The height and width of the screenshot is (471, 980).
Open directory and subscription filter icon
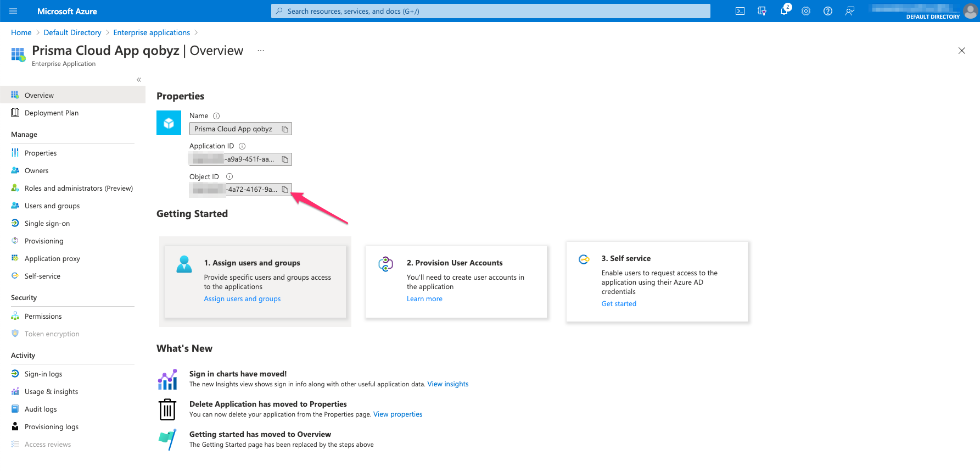(762, 11)
